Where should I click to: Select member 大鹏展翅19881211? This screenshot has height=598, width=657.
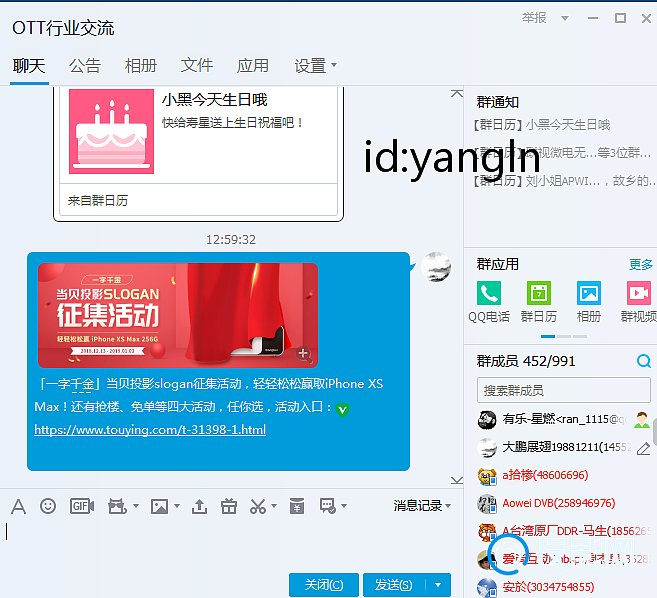click(x=564, y=448)
